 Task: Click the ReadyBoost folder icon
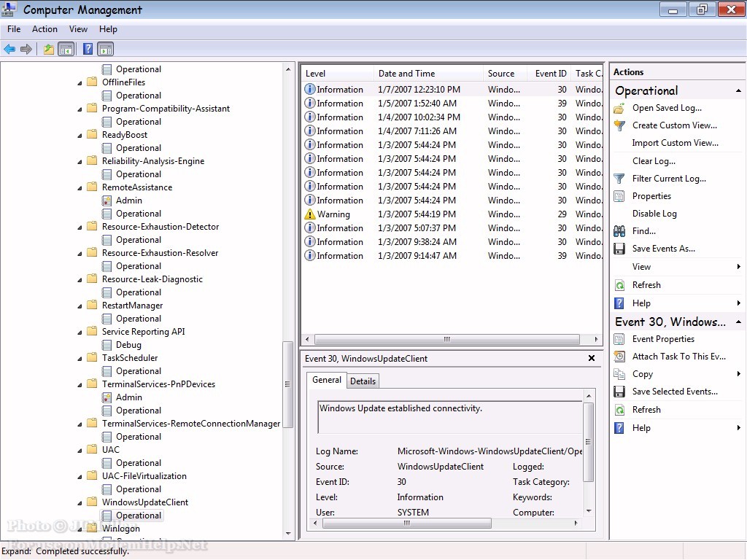(x=92, y=135)
